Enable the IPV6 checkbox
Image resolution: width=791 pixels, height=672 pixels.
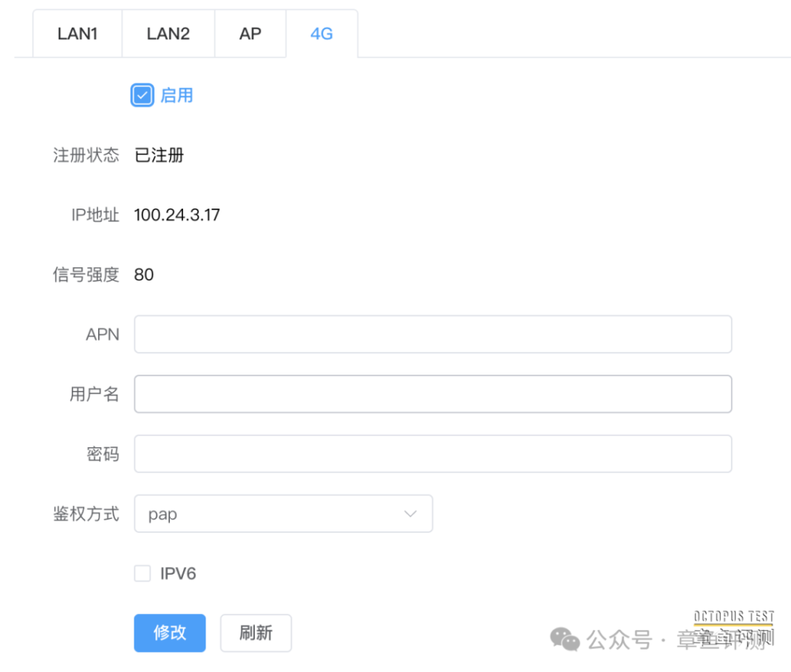tap(142, 573)
